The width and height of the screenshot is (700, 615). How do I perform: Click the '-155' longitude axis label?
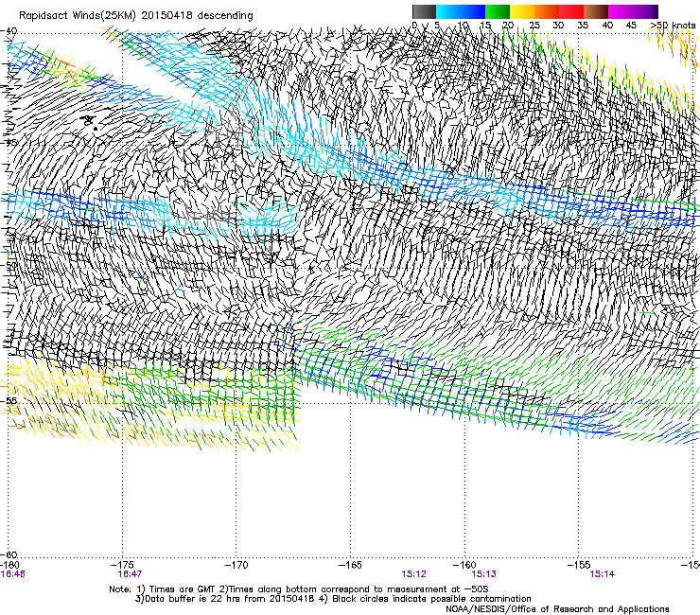(579, 566)
